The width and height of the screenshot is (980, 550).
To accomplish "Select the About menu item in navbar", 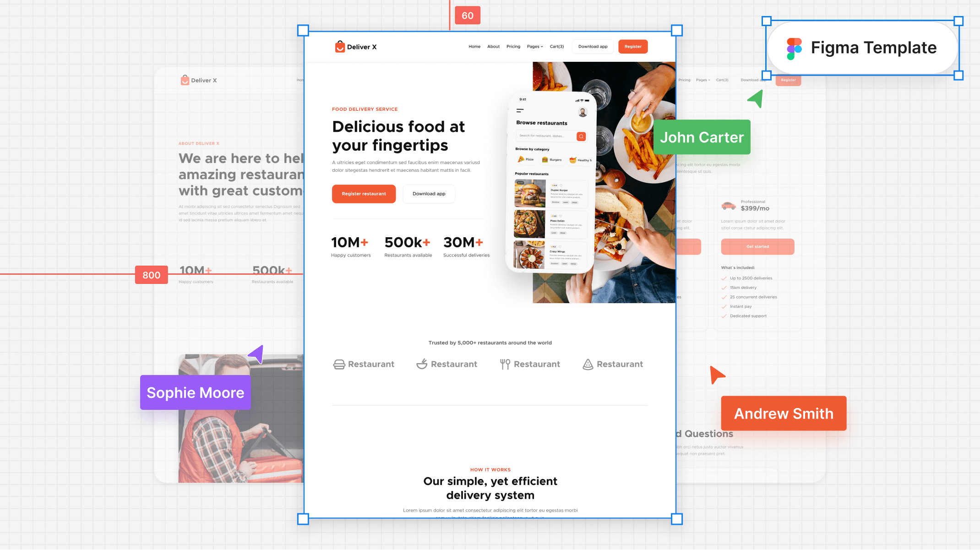I will (493, 46).
